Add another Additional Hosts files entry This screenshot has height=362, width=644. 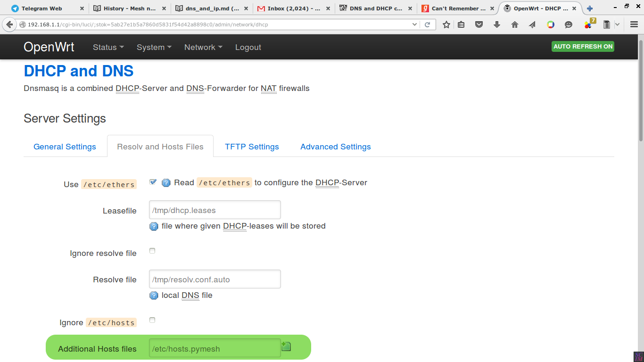(286, 347)
